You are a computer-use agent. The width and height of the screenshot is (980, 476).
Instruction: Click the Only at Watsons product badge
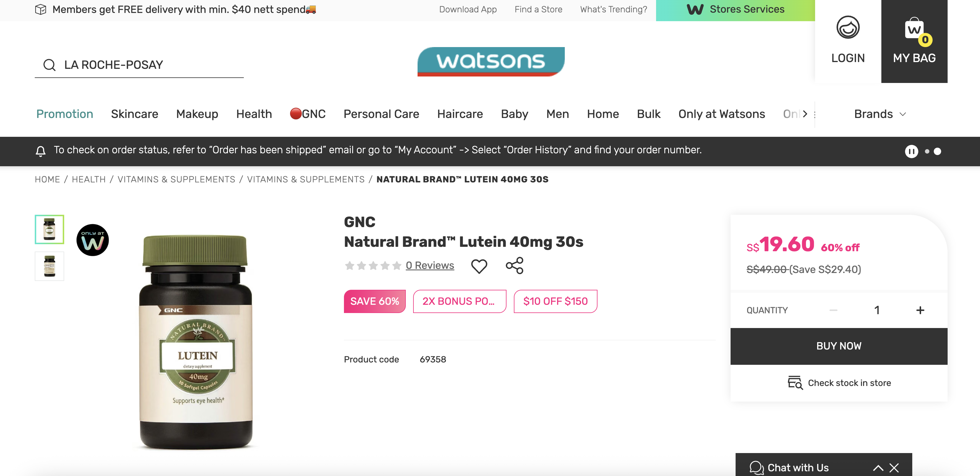pyautogui.click(x=92, y=240)
